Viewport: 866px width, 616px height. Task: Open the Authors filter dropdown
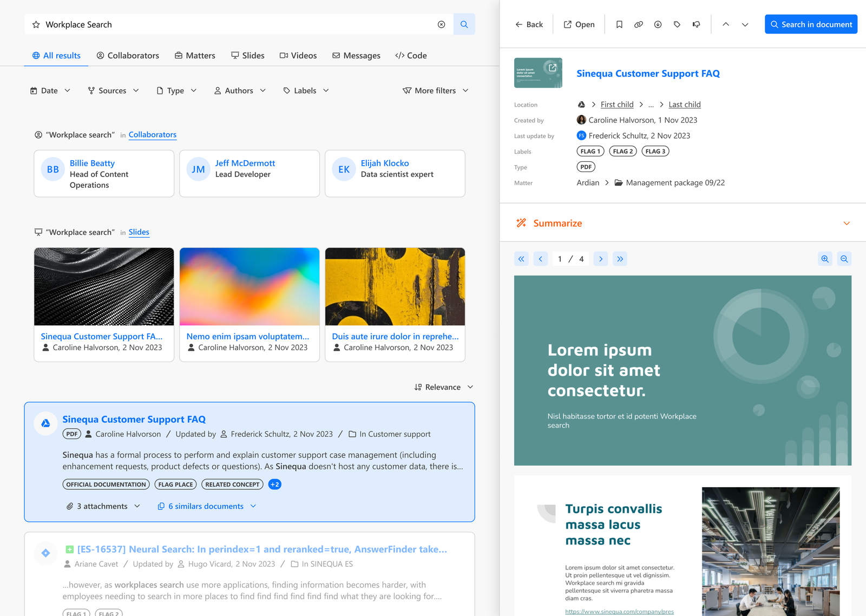tap(240, 90)
